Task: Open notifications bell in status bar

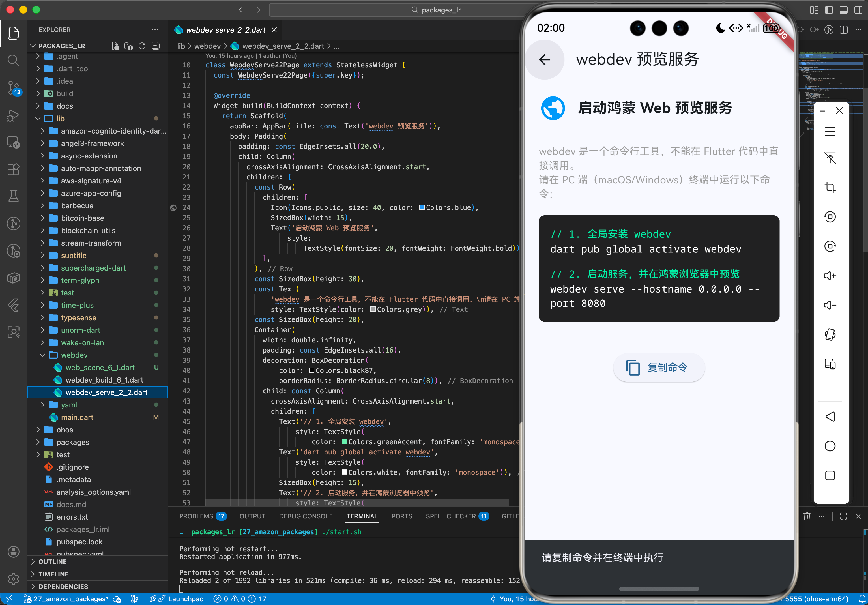Action: click(862, 599)
